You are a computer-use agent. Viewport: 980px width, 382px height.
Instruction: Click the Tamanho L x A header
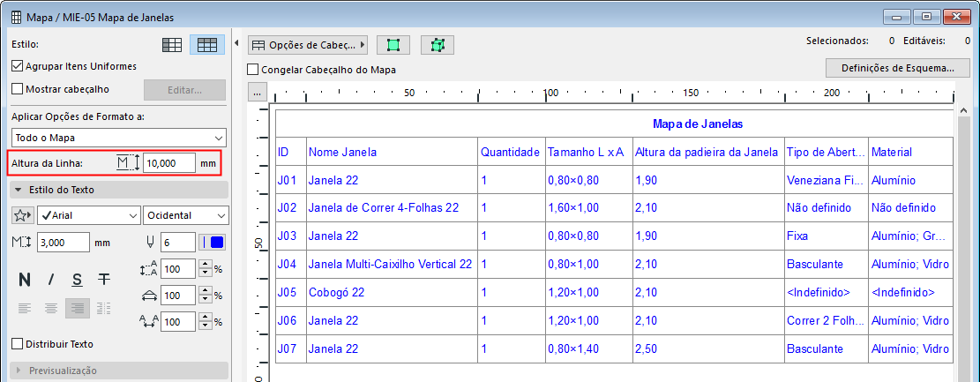588,152
